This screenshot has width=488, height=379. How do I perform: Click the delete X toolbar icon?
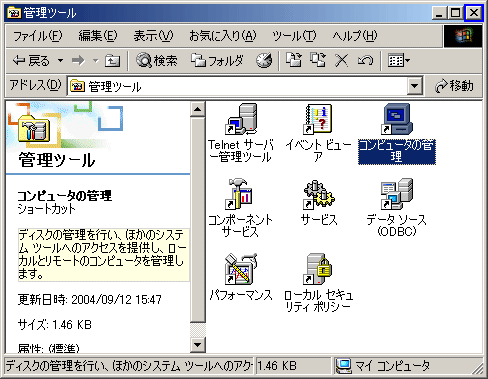[x=341, y=61]
